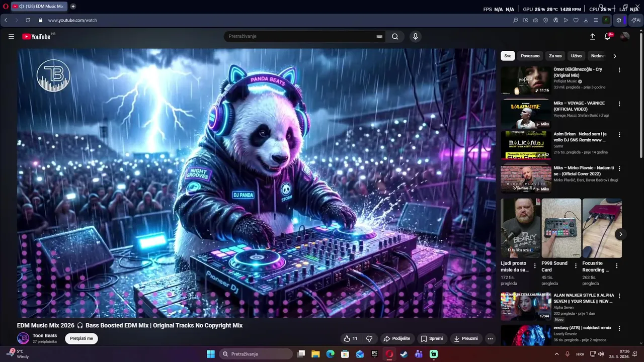Select the Sve filter chip

508,56
